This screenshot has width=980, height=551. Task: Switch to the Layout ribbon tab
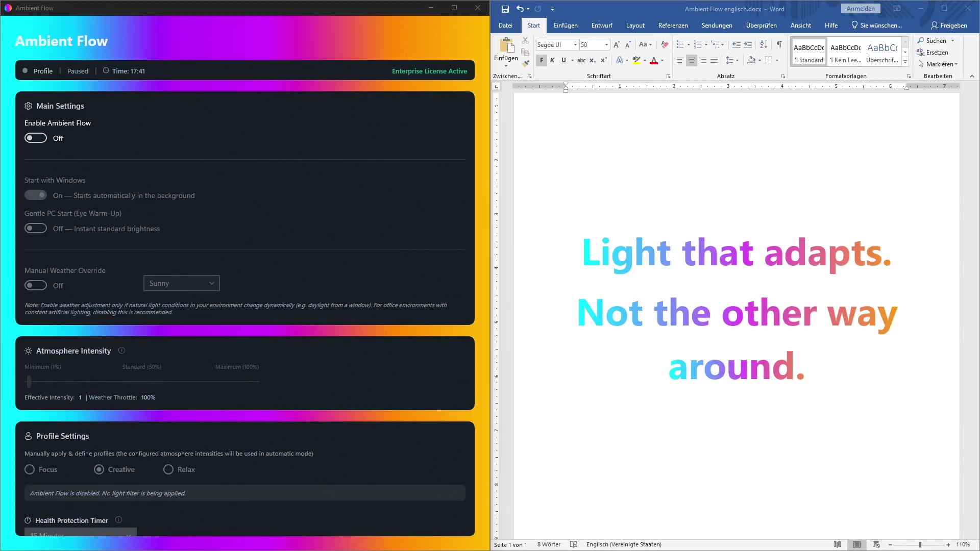[635, 26]
